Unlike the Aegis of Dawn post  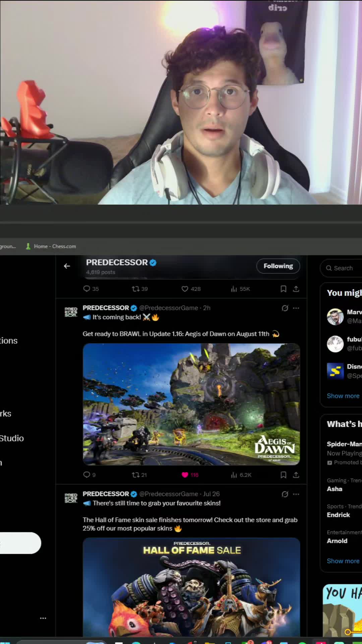coord(190,475)
